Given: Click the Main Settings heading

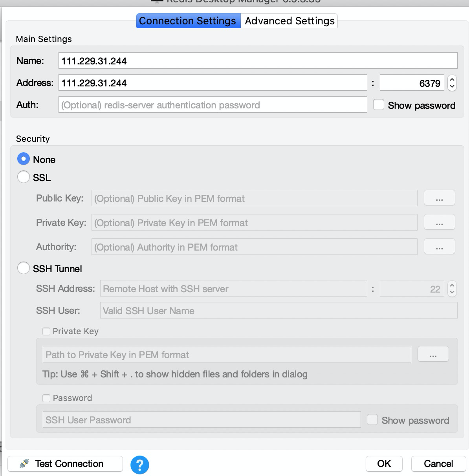Looking at the screenshot, I should (x=44, y=39).
